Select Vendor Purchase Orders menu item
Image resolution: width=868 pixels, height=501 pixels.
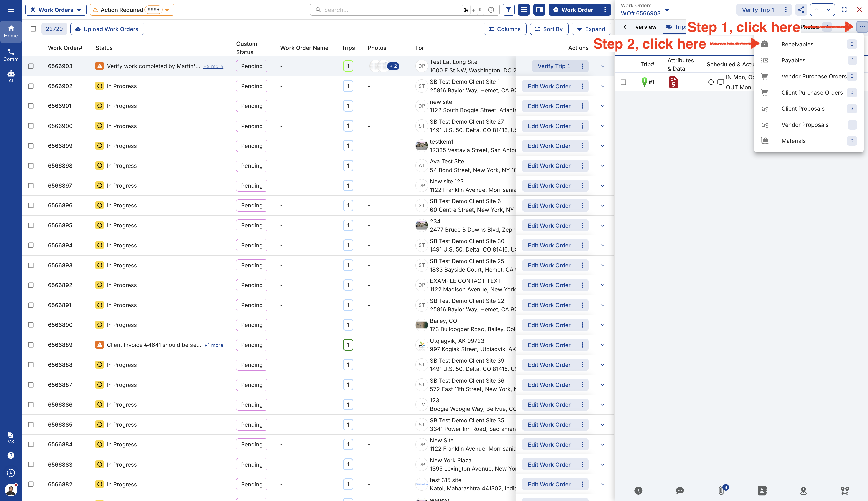[808, 76]
